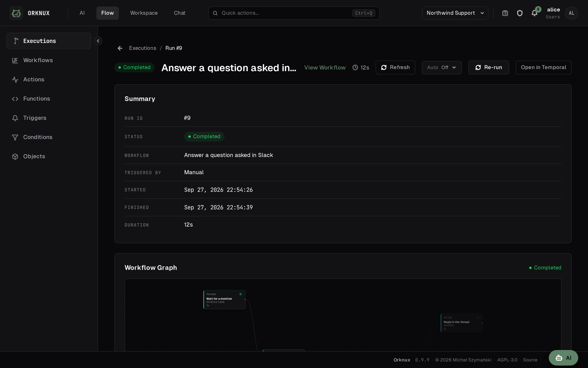Open Conditions in the sidebar
This screenshot has width=588, height=368.
click(x=49, y=137)
